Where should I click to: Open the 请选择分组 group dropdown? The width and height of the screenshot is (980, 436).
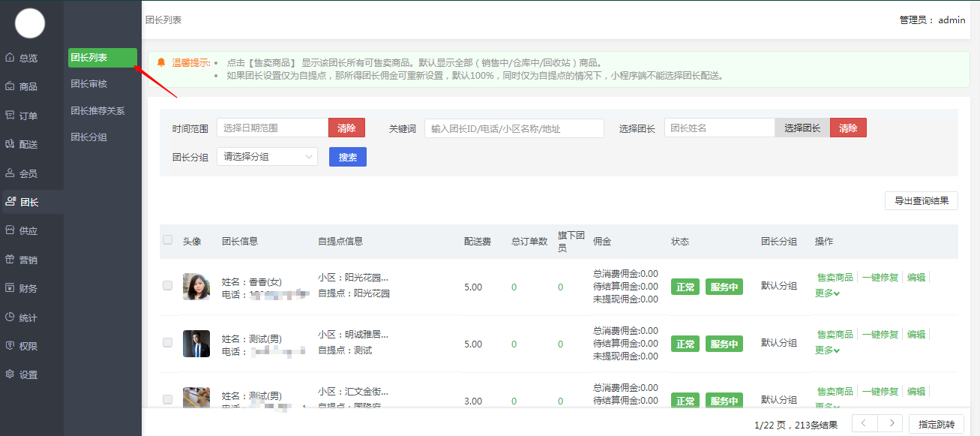pyautogui.click(x=267, y=156)
